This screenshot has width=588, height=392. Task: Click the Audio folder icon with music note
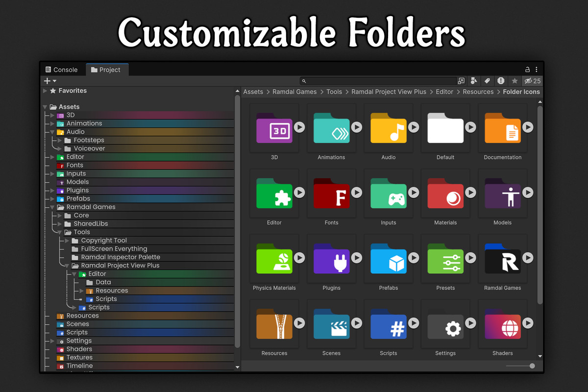(388, 128)
